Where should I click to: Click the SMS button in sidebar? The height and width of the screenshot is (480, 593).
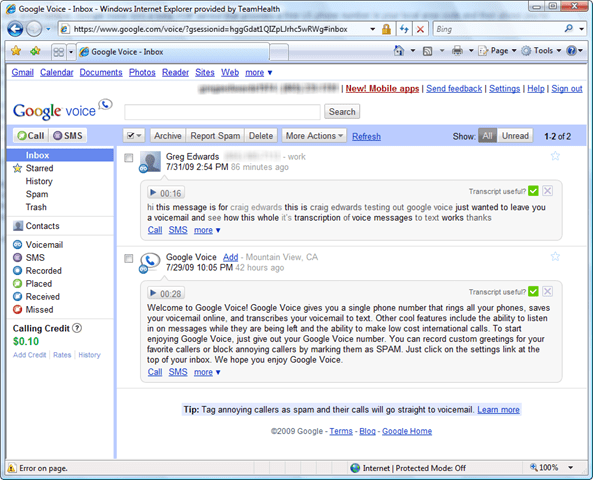coord(68,135)
